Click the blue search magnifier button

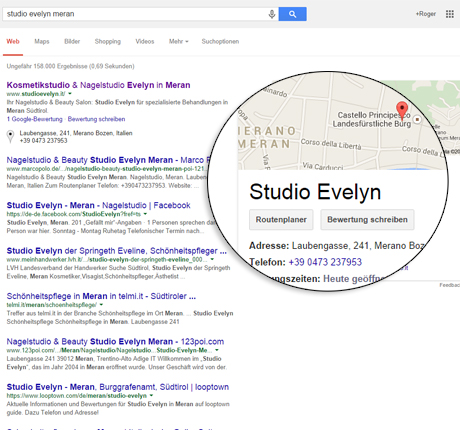tap(292, 14)
